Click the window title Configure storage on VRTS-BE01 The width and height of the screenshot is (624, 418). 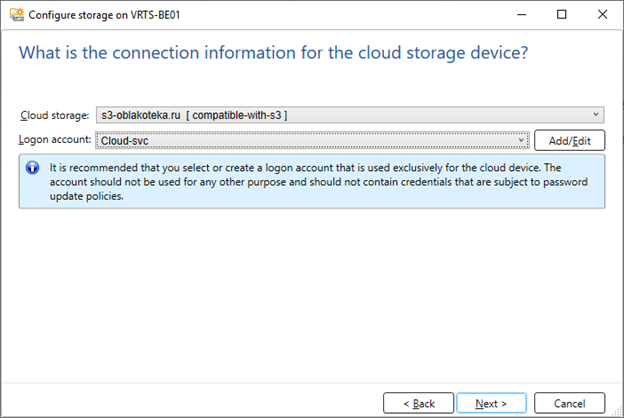[104, 15]
